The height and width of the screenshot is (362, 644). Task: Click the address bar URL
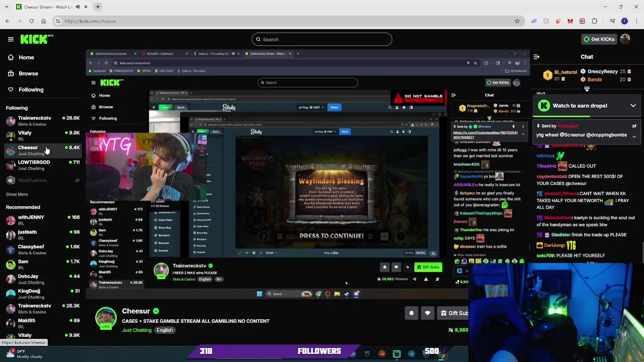[x=90, y=21]
